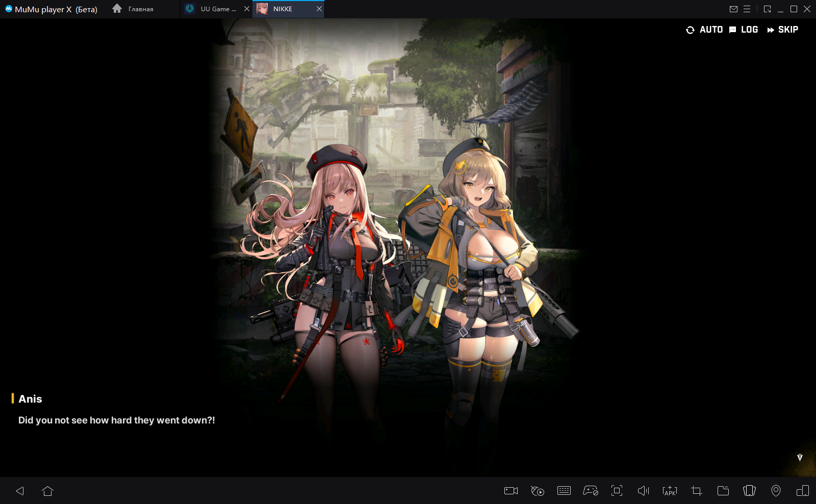Open the multi-instance manager icon
Image resolution: width=816 pixels, height=504 pixels.
(x=802, y=491)
